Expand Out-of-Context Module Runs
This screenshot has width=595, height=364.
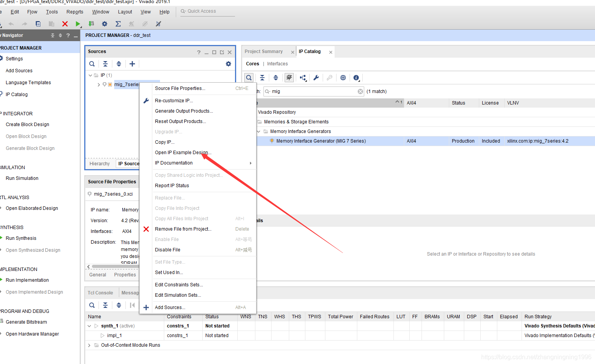(90, 345)
